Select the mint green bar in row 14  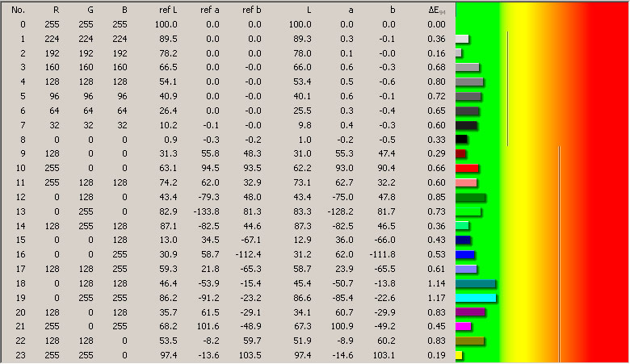[462, 226]
